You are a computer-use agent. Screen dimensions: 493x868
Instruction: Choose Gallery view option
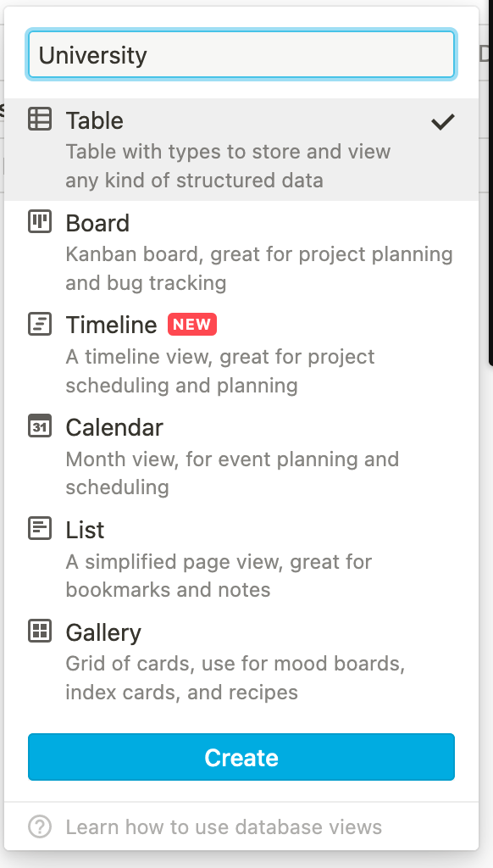[241, 661]
